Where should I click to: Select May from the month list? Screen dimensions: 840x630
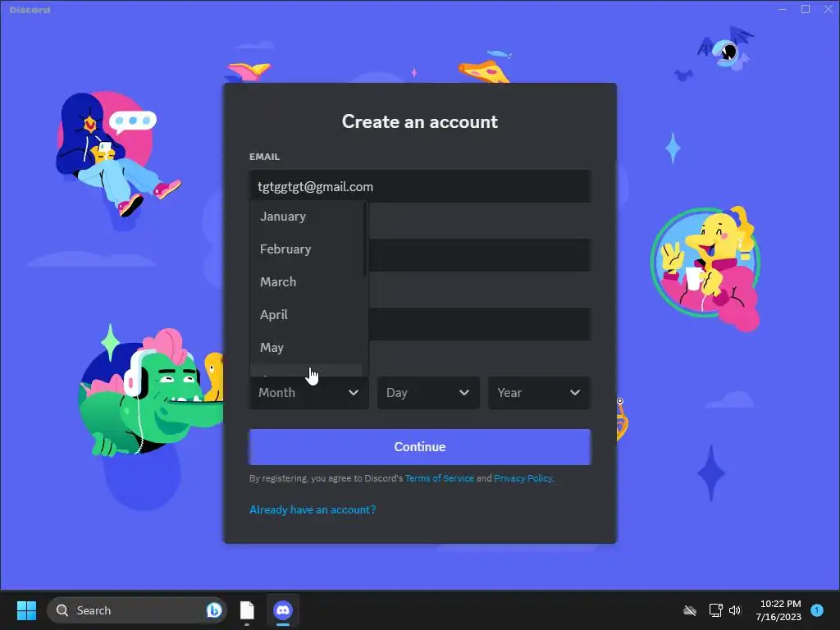[307, 348]
